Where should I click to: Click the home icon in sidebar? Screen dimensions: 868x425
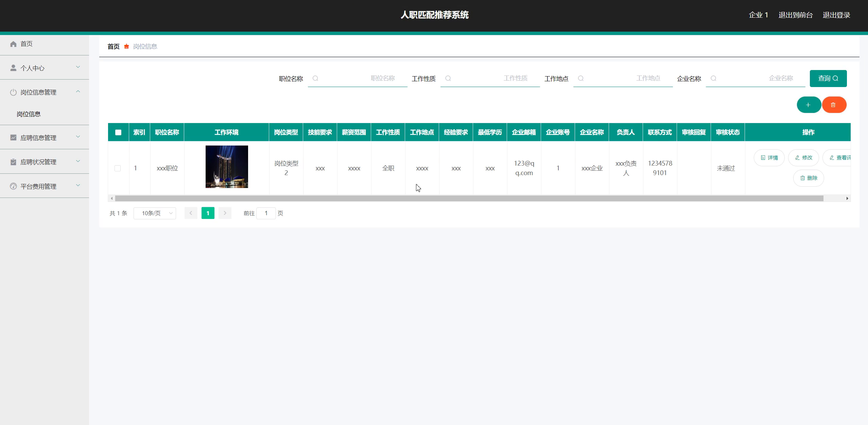[13, 44]
